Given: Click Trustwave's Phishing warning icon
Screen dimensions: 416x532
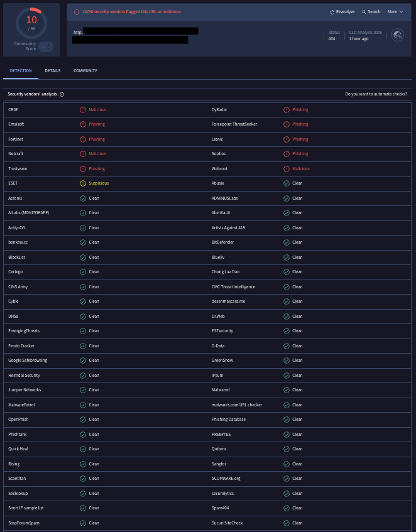Looking at the screenshot, I should pyautogui.click(x=83, y=169).
